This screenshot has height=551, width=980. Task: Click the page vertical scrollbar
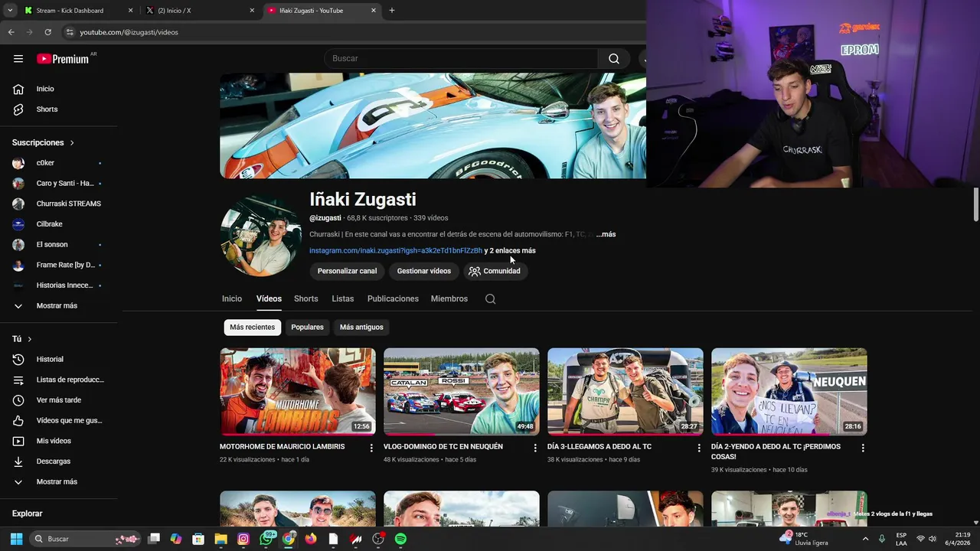975,204
